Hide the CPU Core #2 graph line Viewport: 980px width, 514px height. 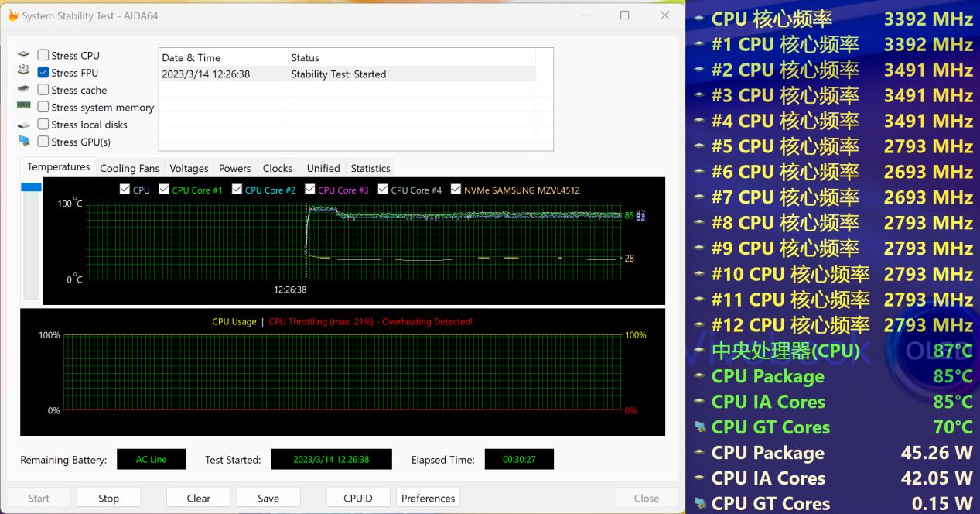point(237,190)
